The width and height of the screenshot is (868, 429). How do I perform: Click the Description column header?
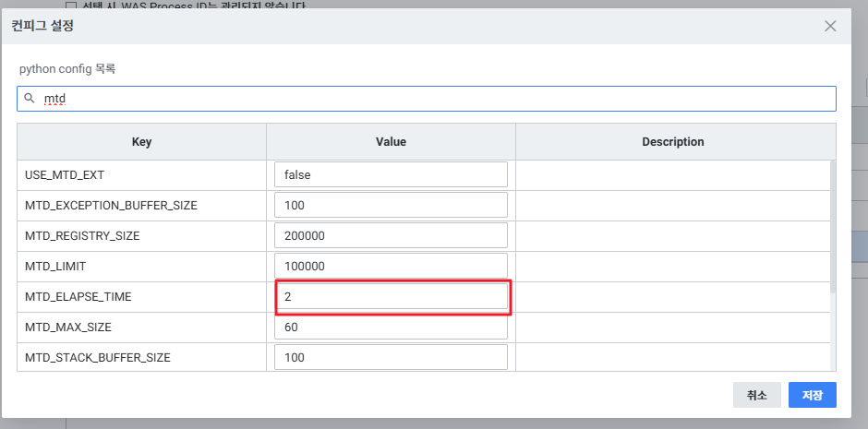tap(672, 142)
